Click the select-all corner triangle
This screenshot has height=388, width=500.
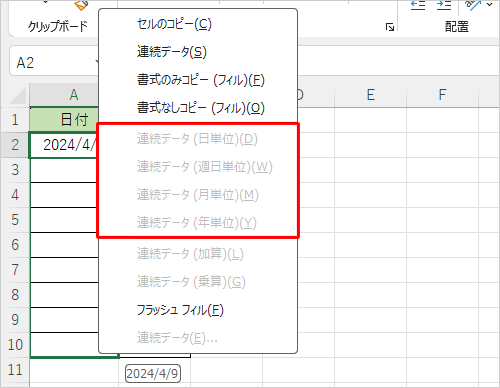click(17, 96)
